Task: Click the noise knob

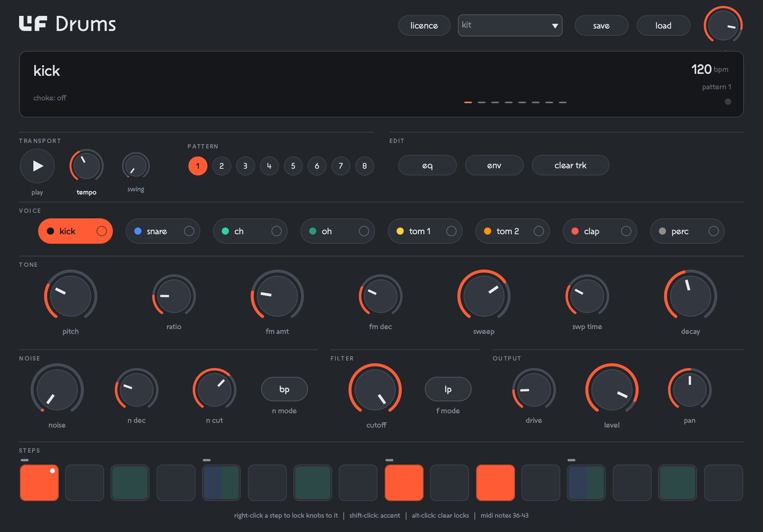Action: pyautogui.click(x=57, y=389)
